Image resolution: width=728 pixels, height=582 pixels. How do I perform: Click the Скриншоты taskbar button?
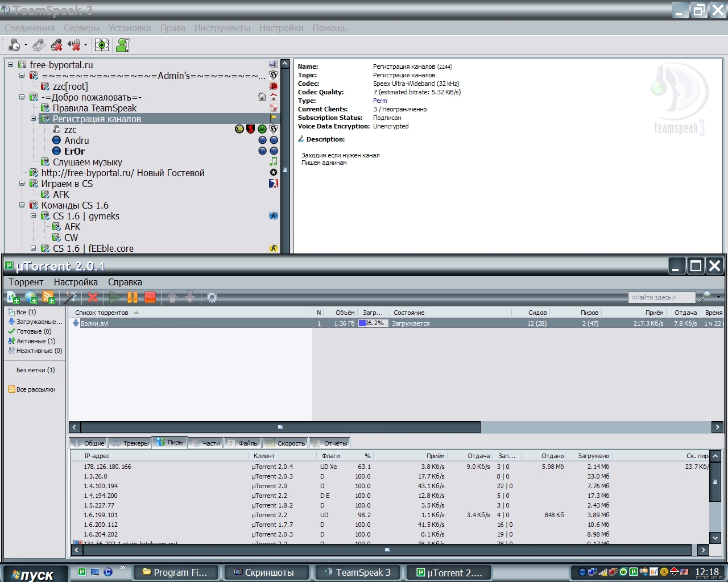click(267, 572)
